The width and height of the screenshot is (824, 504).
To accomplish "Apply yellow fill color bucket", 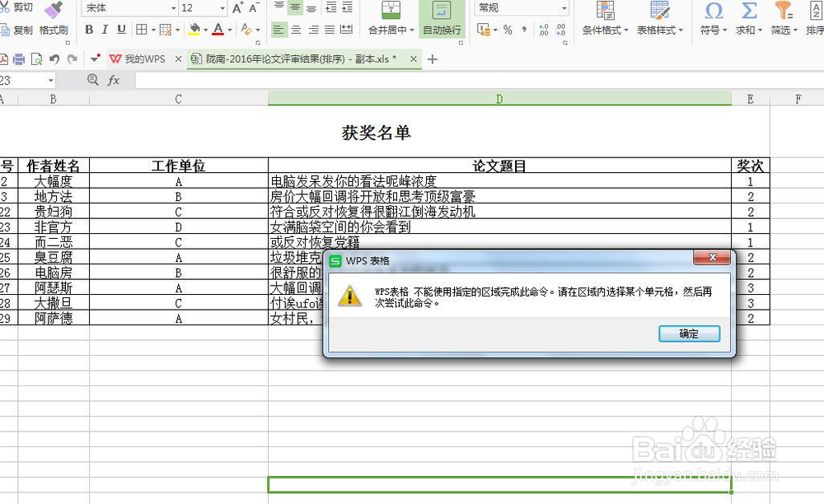I will 194,30.
